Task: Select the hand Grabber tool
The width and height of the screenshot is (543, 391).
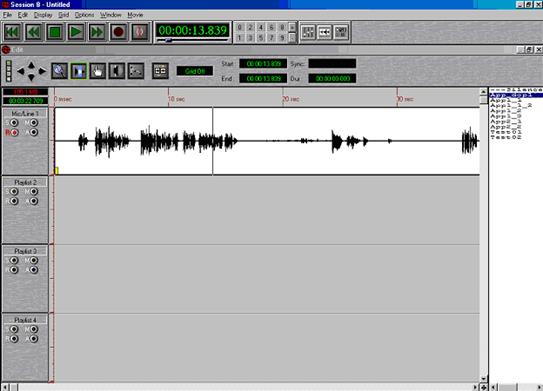Action: point(98,71)
